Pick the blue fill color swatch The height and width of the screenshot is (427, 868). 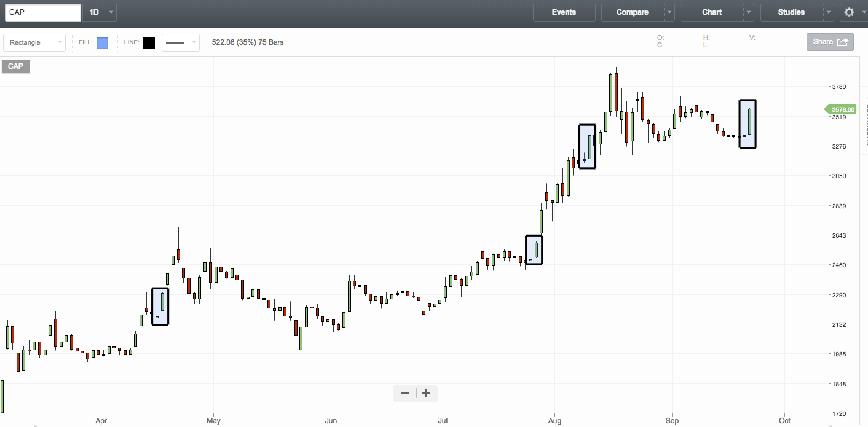click(x=102, y=42)
